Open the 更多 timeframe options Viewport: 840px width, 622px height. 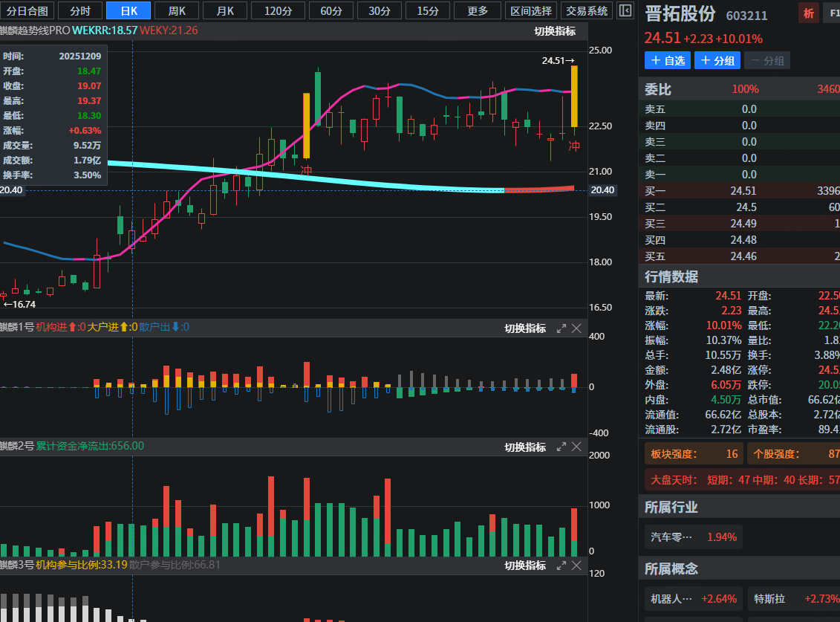pos(478,10)
